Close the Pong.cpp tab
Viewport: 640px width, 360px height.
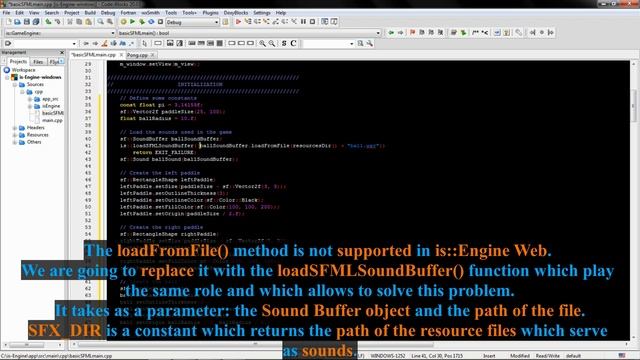tap(153, 55)
